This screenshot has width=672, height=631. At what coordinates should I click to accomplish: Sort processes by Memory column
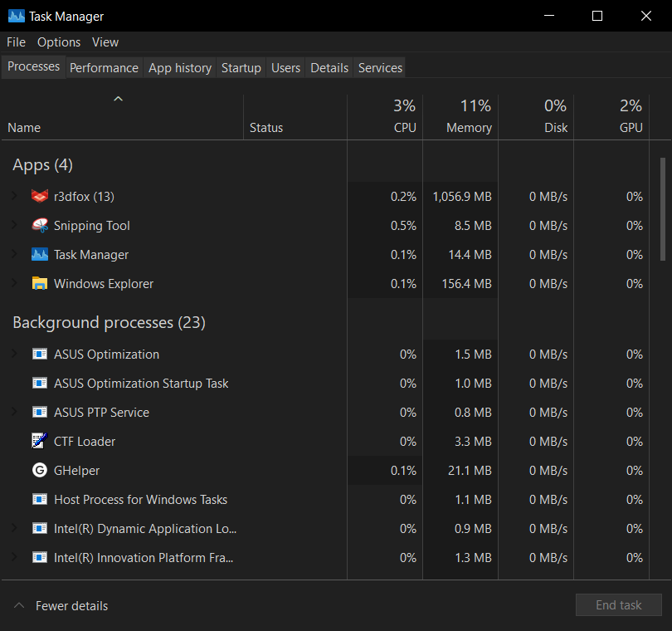460,117
